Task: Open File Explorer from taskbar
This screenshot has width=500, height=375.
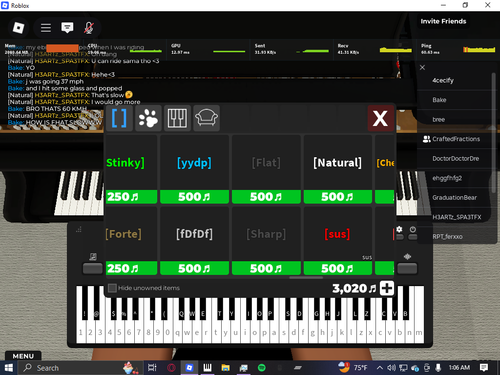Action: [x=226, y=368]
